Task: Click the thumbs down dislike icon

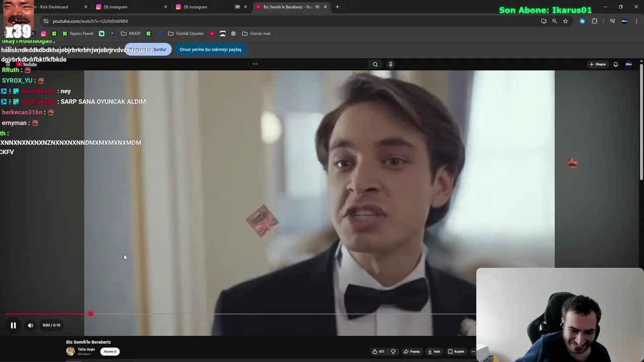Action: point(393,351)
